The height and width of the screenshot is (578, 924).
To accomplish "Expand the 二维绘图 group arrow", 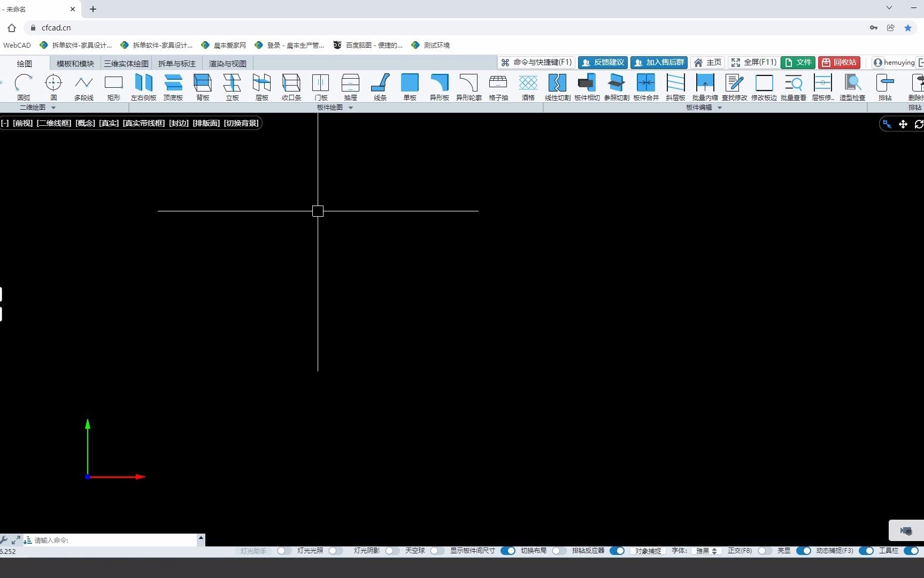I will [x=53, y=108].
